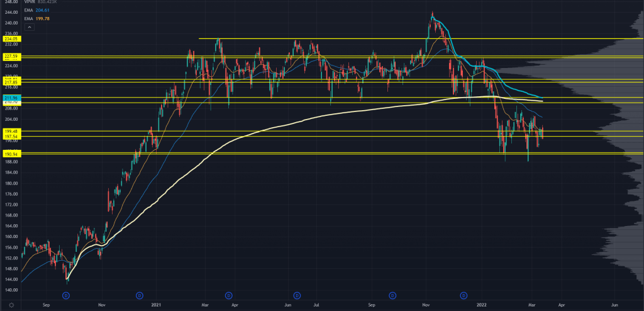Click the 2021 label on time axis
The width and height of the screenshot is (644, 311).
click(156, 305)
